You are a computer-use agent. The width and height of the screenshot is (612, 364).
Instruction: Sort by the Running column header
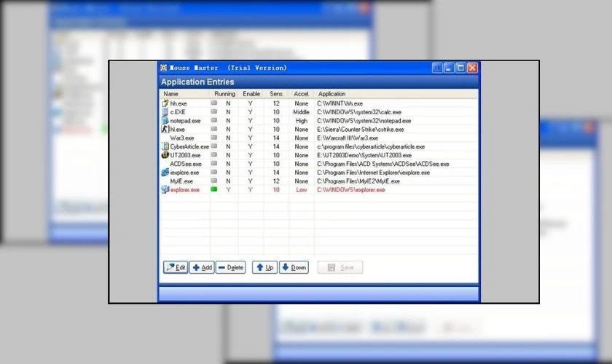click(224, 94)
